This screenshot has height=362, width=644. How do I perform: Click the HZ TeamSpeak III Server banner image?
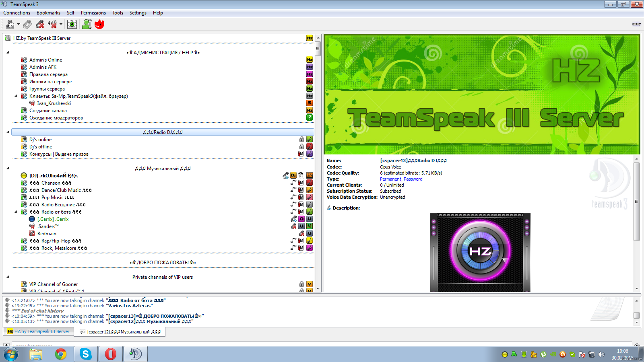coord(482,95)
